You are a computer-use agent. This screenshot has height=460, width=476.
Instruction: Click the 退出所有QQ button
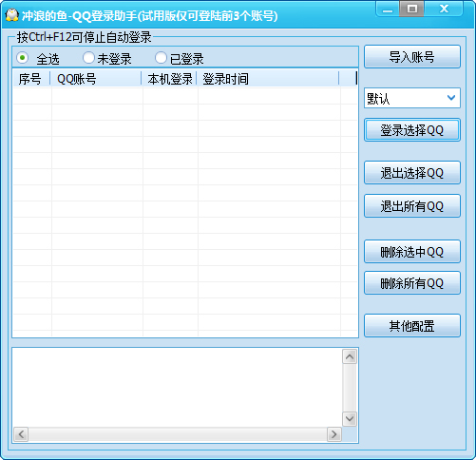(412, 206)
